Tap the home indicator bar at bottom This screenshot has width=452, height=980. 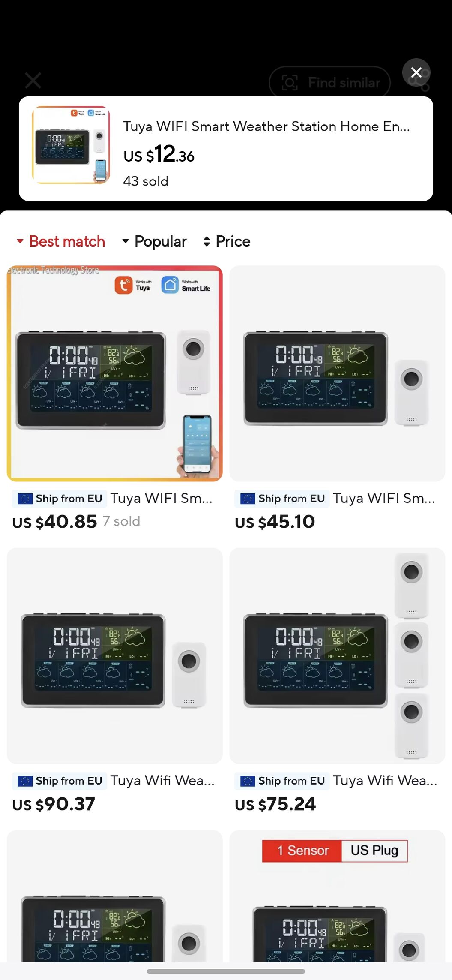(226, 971)
